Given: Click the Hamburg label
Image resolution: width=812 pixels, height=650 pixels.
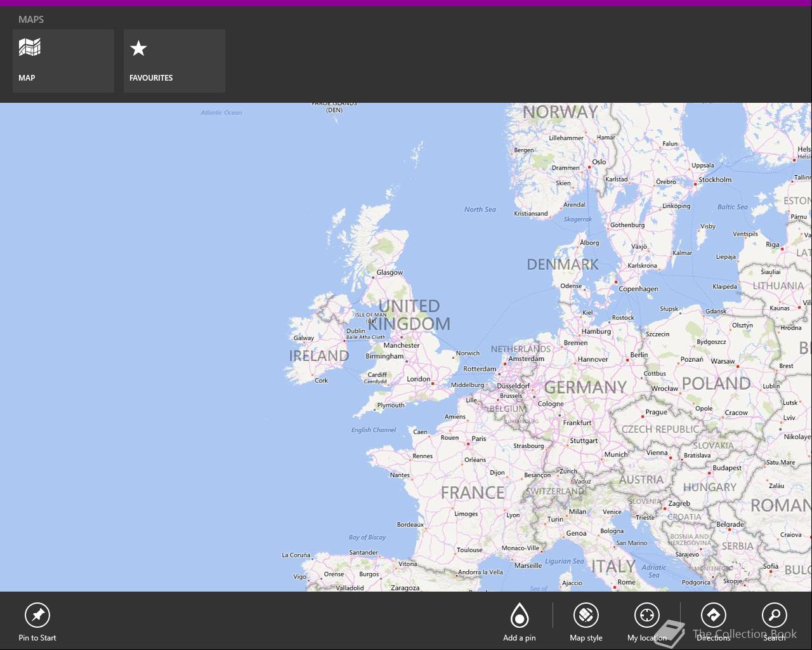Looking at the screenshot, I should [x=596, y=331].
